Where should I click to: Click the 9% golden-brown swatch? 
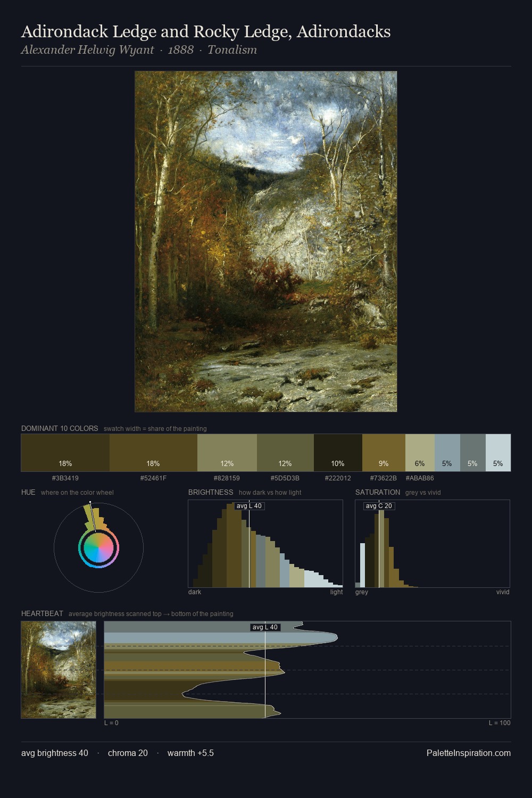[384, 453]
